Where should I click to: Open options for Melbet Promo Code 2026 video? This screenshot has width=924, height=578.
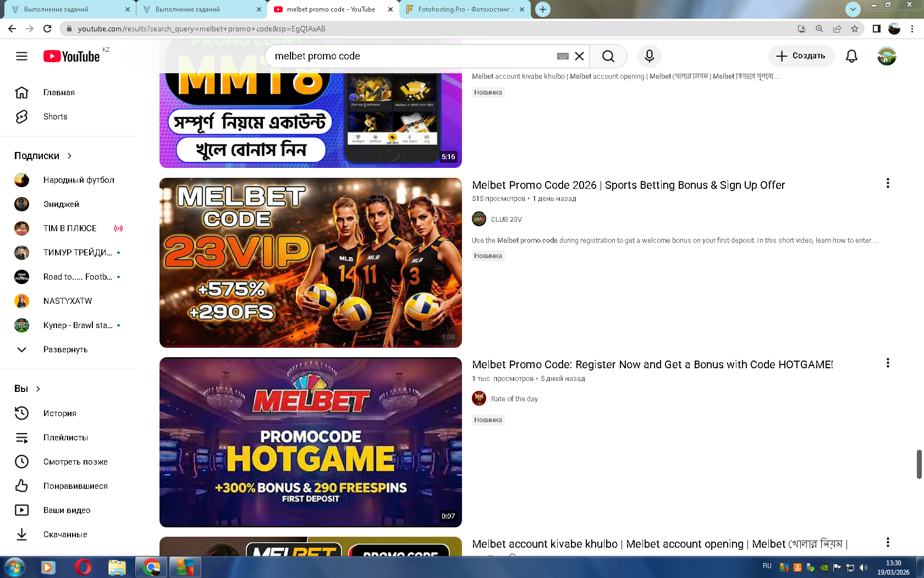(x=888, y=183)
